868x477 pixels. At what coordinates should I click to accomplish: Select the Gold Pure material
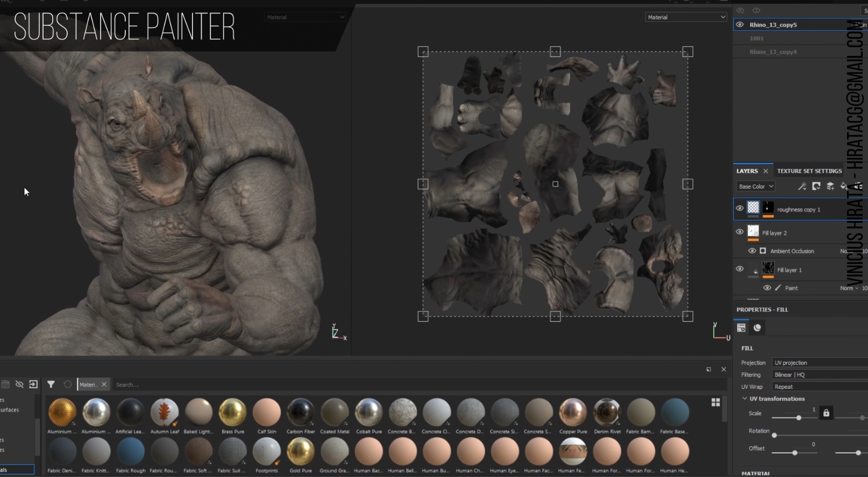click(301, 451)
